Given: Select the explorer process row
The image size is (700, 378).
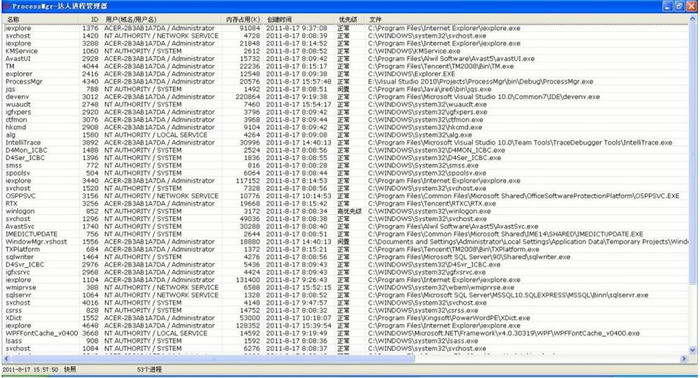Looking at the screenshot, I should (346, 74).
